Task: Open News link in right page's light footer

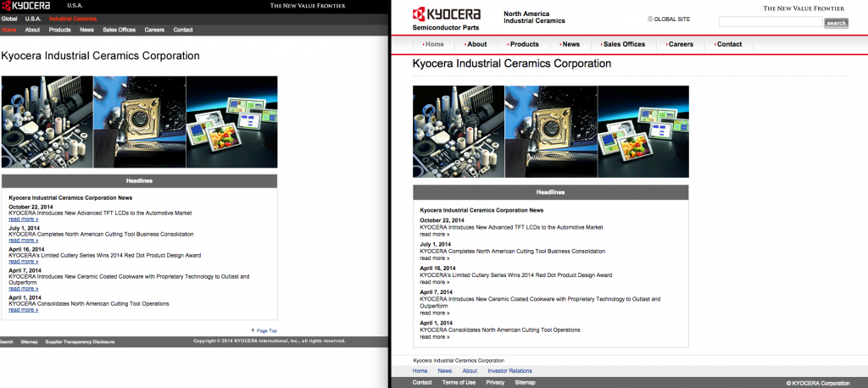Action: point(445,371)
